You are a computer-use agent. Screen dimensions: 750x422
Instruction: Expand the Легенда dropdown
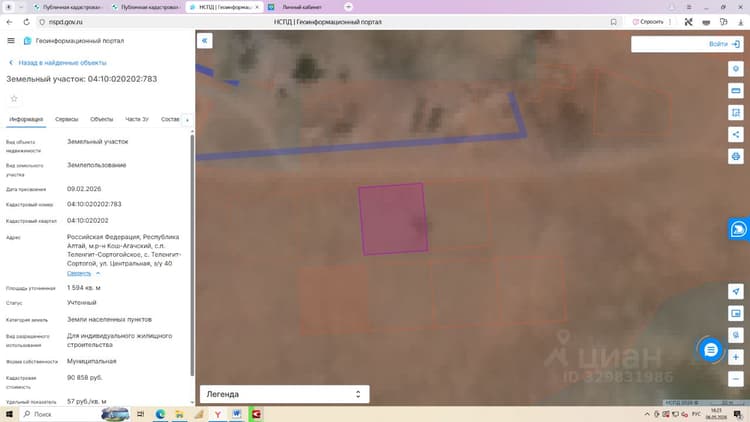pos(285,394)
